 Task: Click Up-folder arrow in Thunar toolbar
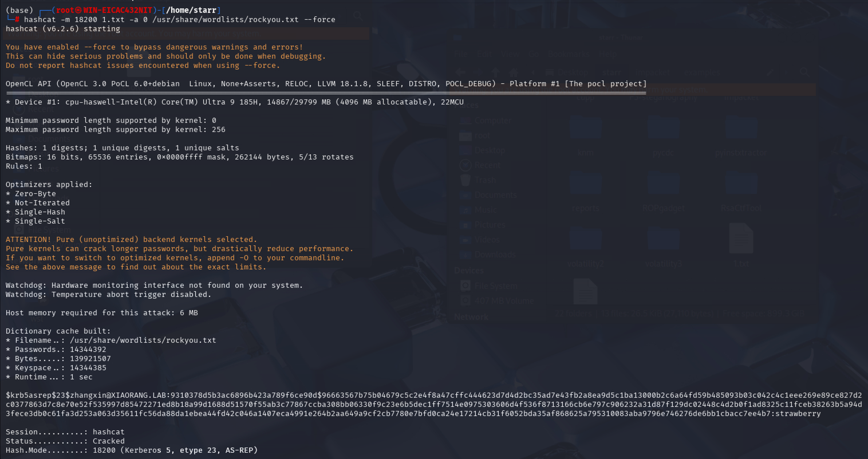point(495,72)
